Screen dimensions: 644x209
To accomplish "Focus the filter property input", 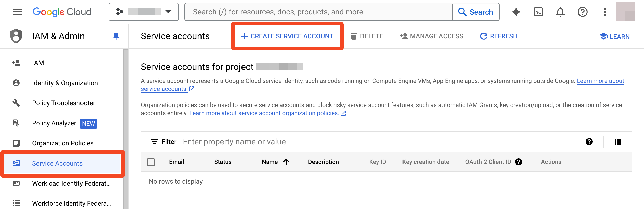I will (377, 142).
